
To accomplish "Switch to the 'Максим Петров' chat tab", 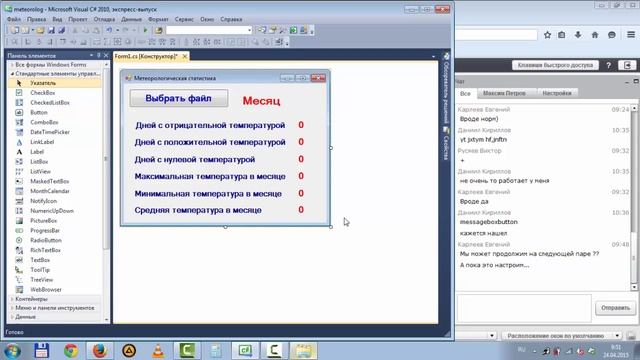I will [x=504, y=93].
